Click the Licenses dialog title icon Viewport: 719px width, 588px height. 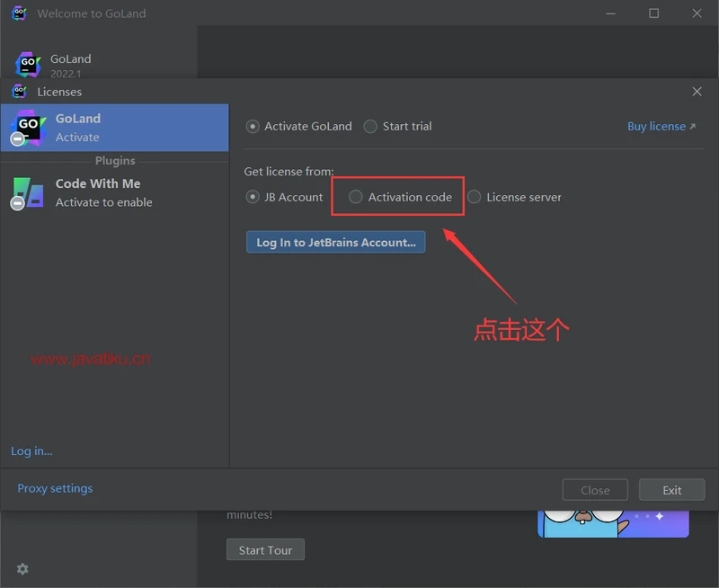coord(20,92)
